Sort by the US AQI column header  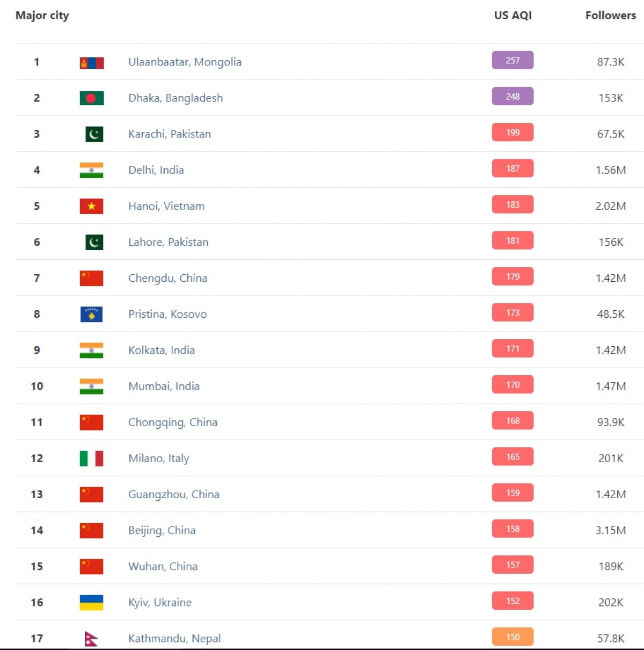click(x=513, y=16)
